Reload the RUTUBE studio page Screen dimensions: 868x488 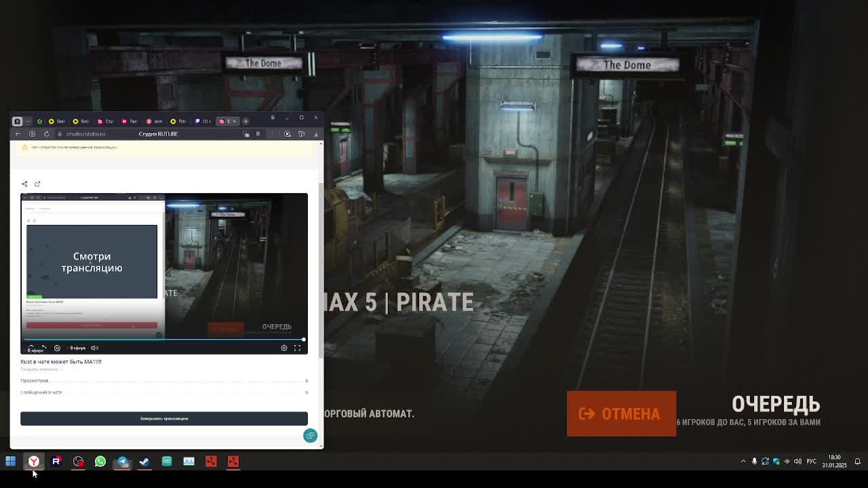tap(46, 134)
